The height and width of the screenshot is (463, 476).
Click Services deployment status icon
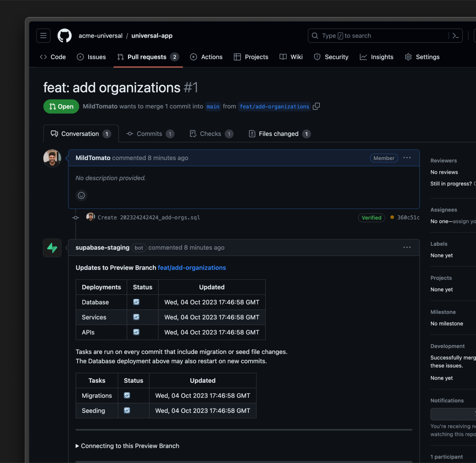tap(136, 317)
